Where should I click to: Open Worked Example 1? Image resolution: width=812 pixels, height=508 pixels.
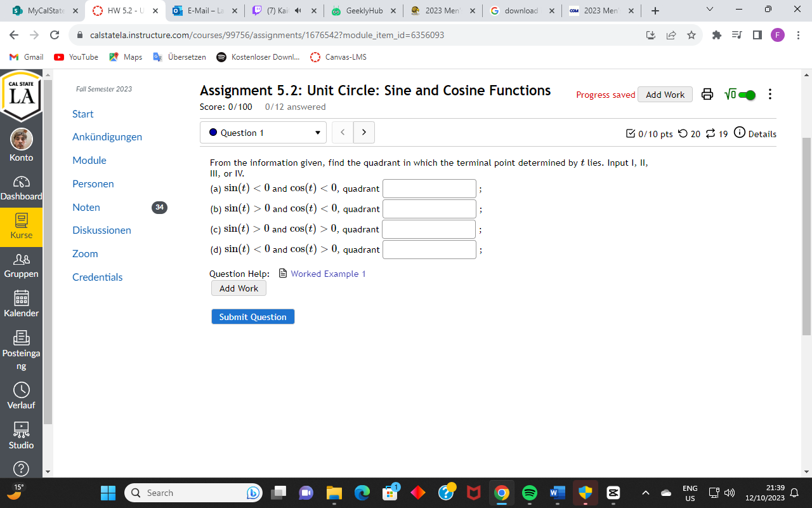(x=327, y=274)
